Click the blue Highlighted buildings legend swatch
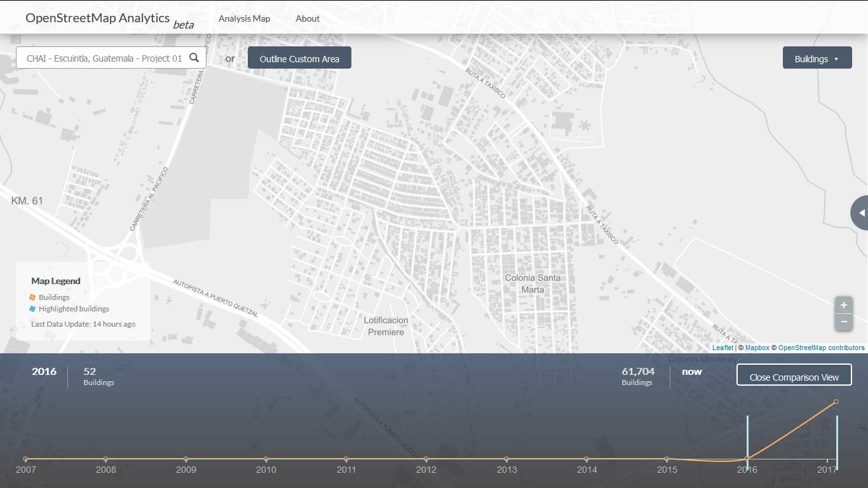 tap(32, 309)
